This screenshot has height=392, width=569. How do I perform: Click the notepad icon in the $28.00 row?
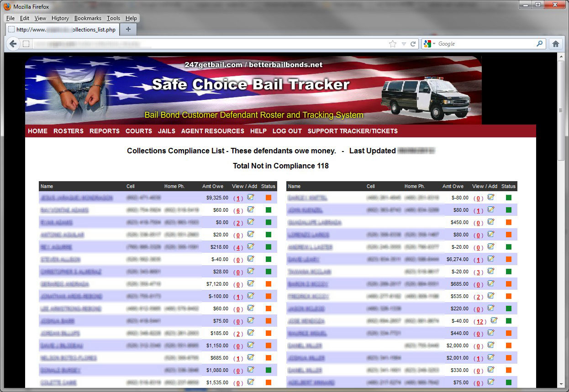click(250, 271)
